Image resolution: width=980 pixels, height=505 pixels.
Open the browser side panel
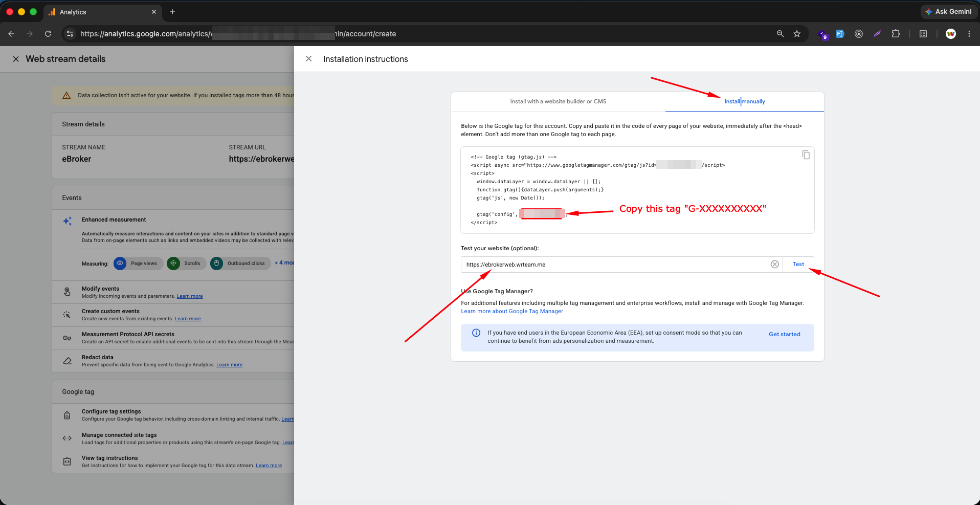pyautogui.click(x=923, y=34)
